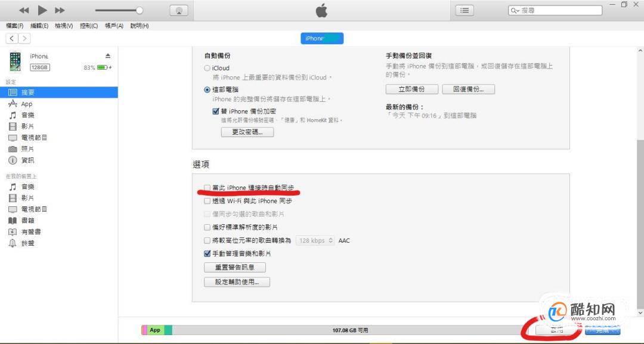
Task: Open the list view button beside search
Action: (465, 10)
